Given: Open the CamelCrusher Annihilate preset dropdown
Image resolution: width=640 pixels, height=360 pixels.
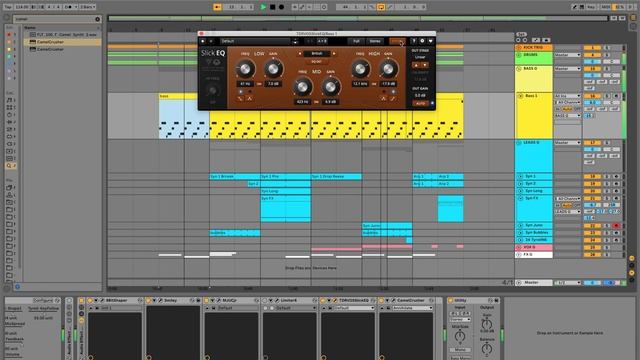Looking at the screenshot, I should click(412, 308).
